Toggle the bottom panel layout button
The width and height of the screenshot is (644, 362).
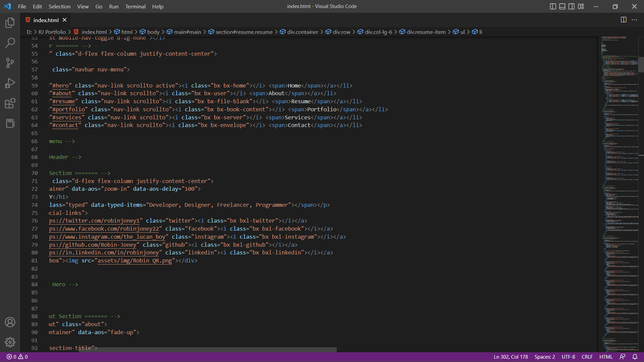562,6
